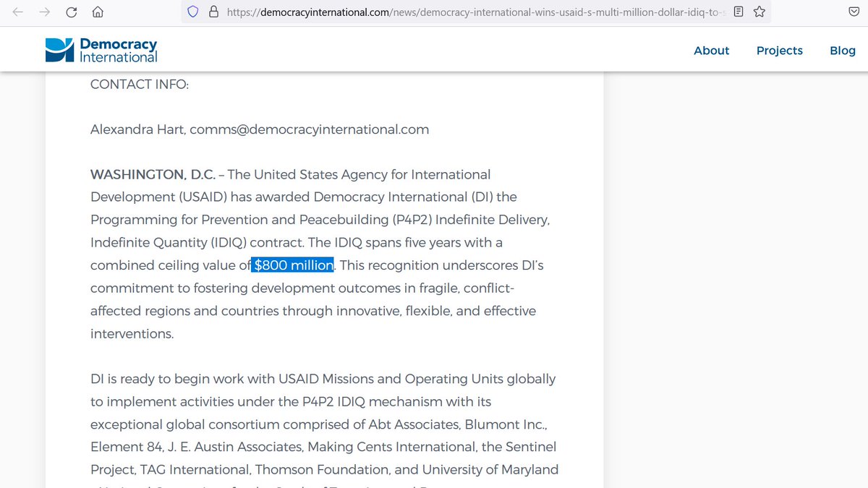Click the browser Forward arrow
The height and width of the screenshot is (488, 868).
45,12
